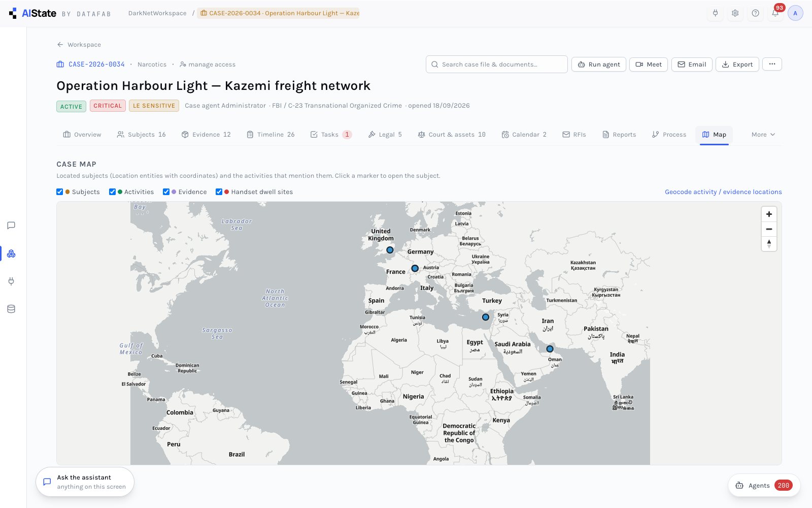812x508 pixels.
Task: Click the map marker near Syria
Action: (x=486, y=317)
